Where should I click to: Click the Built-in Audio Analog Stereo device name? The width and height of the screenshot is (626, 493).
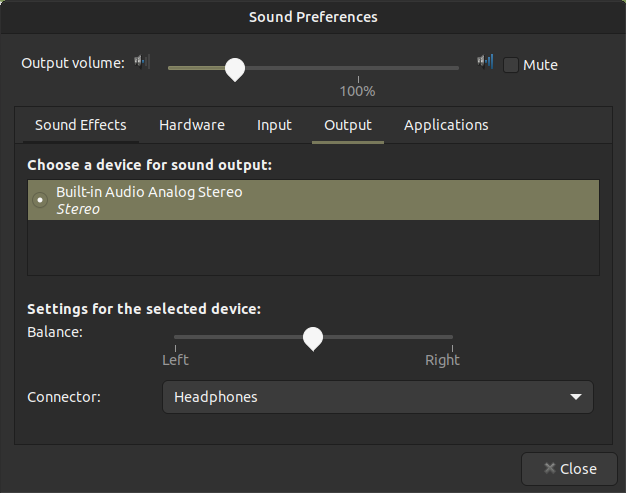click(x=149, y=192)
